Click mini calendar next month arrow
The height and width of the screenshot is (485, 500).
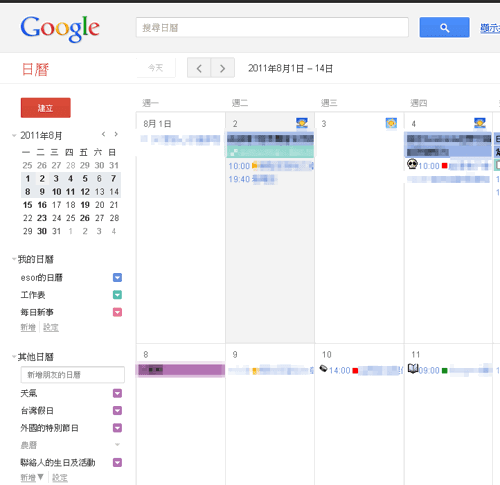point(116,134)
